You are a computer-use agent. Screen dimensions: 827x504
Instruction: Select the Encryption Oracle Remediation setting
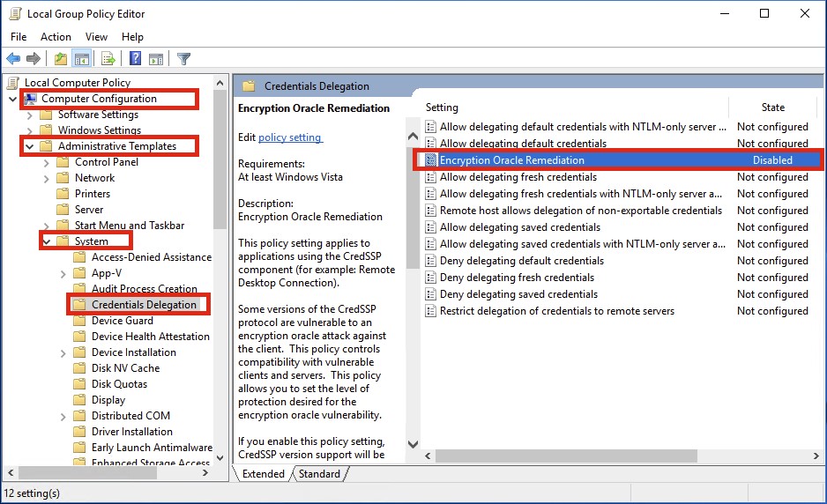(x=622, y=160)
